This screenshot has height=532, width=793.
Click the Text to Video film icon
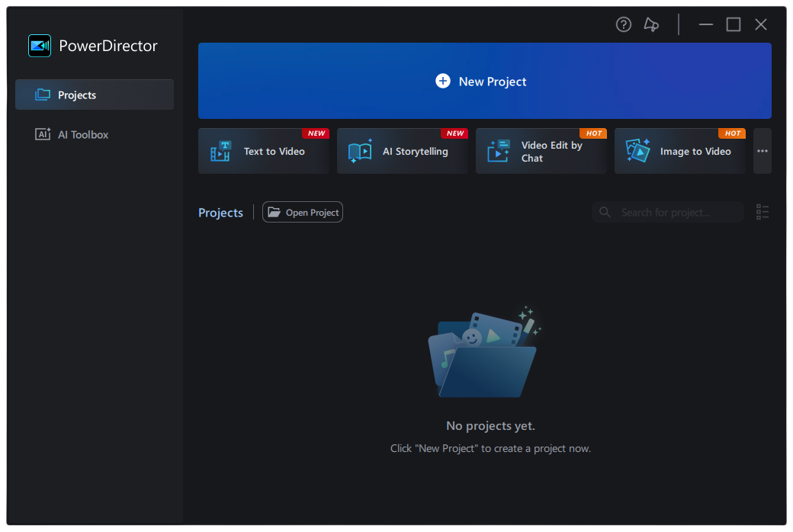221,151
